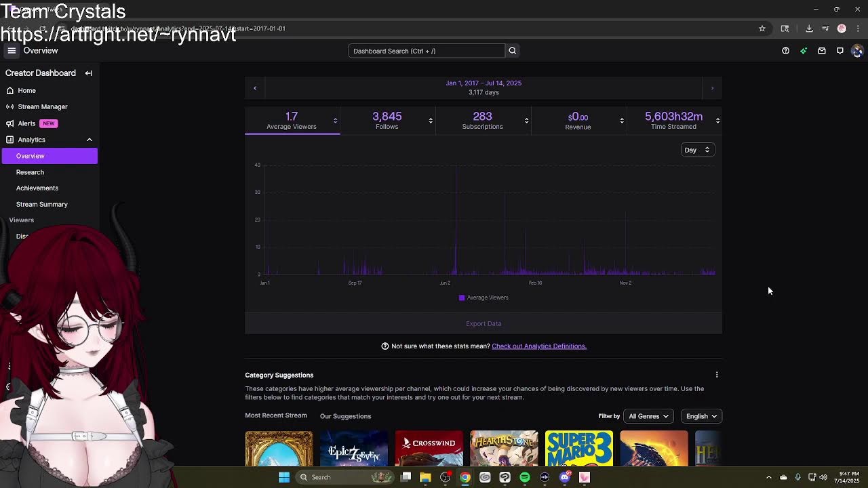Open the browser Downloads icon
Screen dimensions: 868x488
(809, 28)
